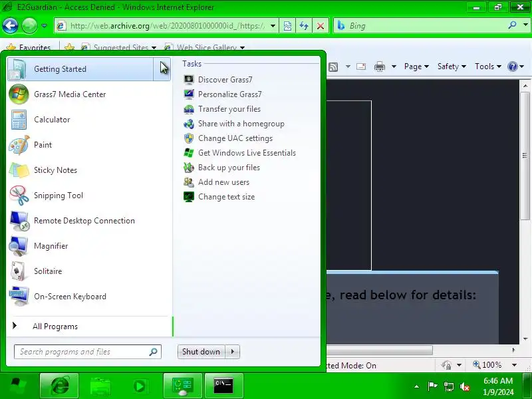Click the horizontal scrollbar thumb in IE
This screenshot has width=532, height=399.
pos(379,350)
